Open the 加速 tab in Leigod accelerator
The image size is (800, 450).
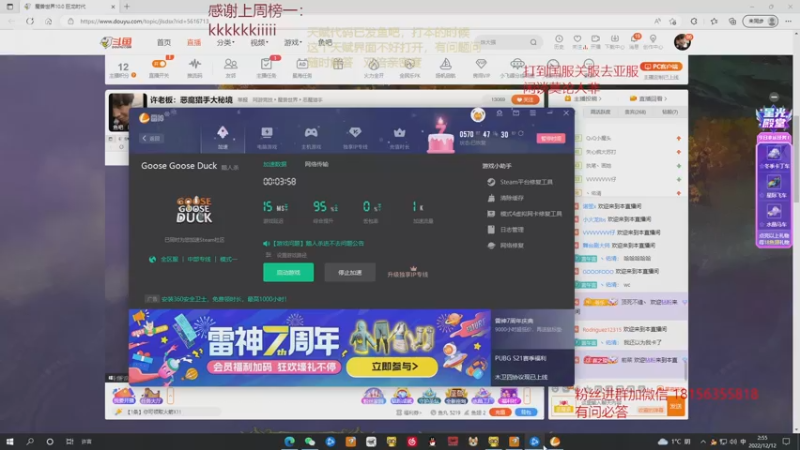point(222,137)
